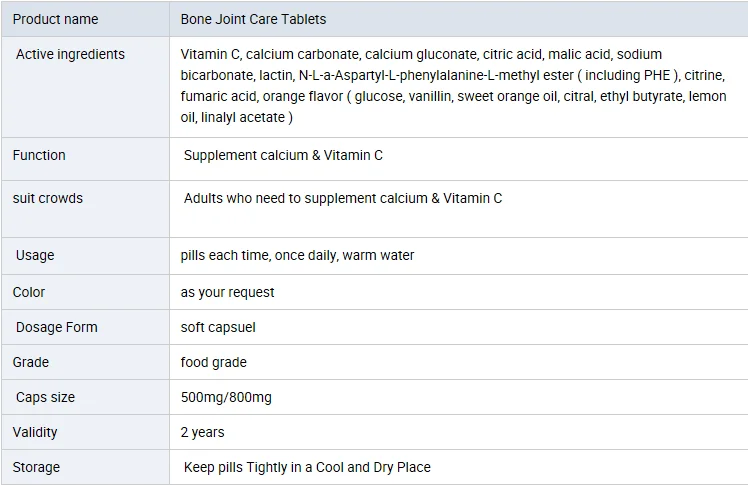This screenshot has width=748, height=485.
Task: Click the 'Grade' row label
Action: pos(31,362)
